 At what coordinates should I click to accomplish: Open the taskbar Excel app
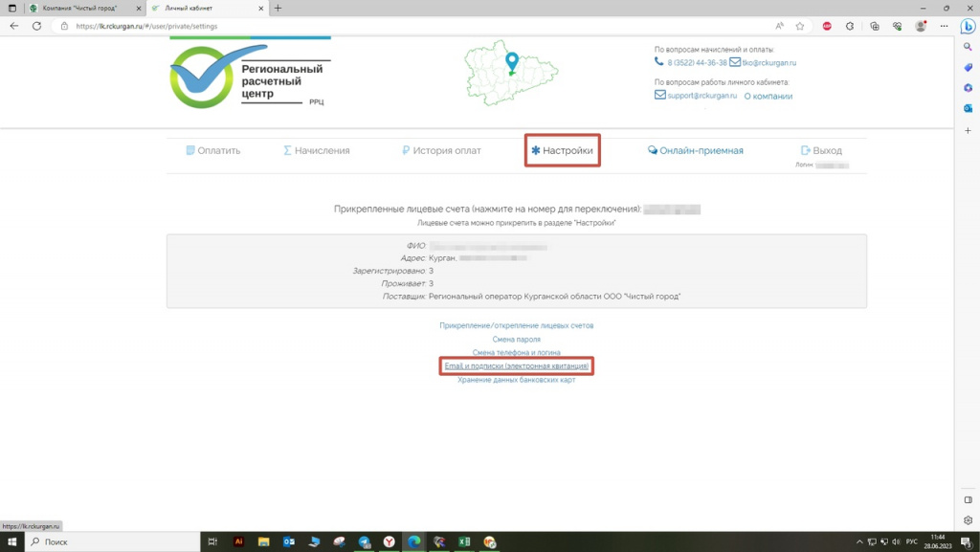pos(464,542)
